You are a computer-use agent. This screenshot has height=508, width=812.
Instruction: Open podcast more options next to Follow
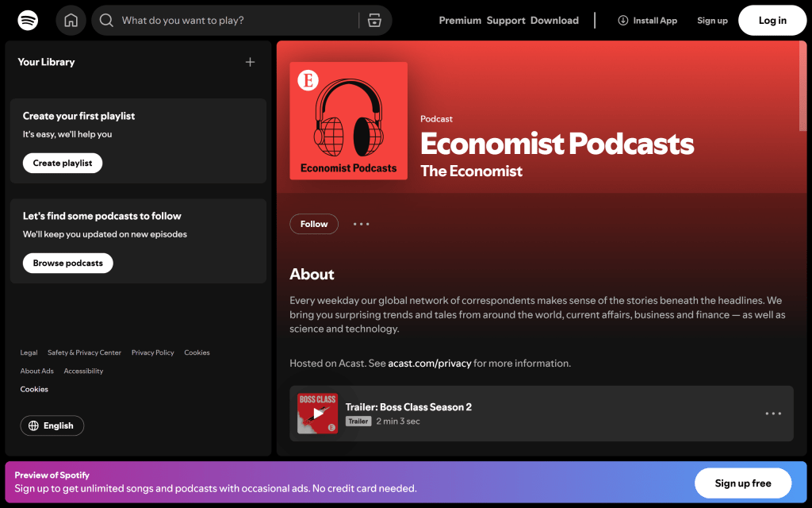coord(362,225)
